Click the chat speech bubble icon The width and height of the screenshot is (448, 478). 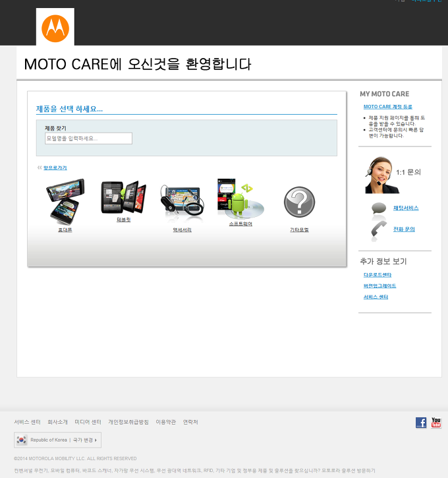379,208
